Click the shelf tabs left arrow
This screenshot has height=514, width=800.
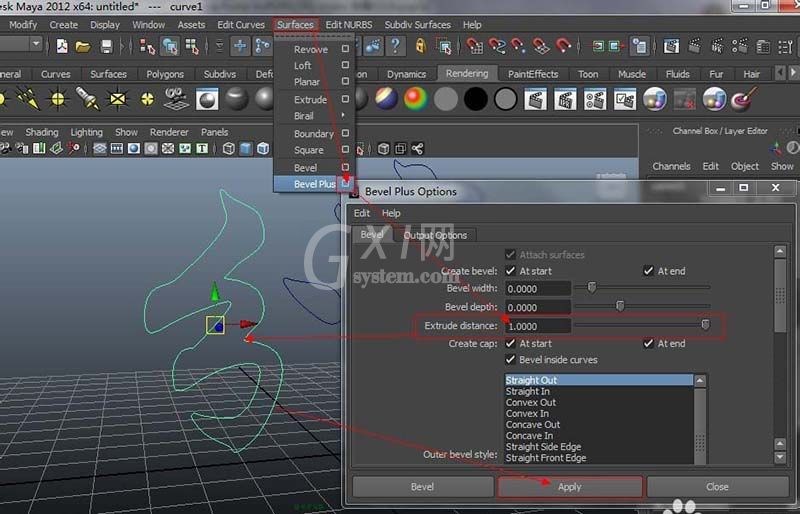click(780, 73)
